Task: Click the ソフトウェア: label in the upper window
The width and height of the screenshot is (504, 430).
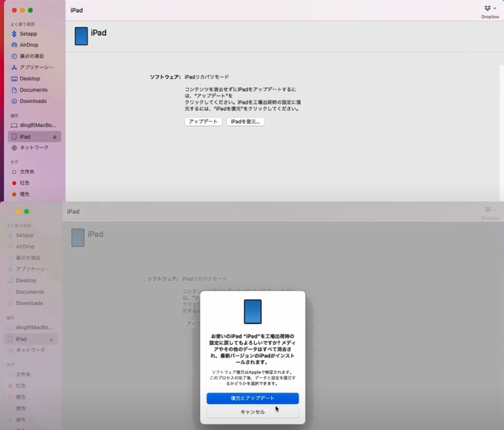Action: [165, 77]
